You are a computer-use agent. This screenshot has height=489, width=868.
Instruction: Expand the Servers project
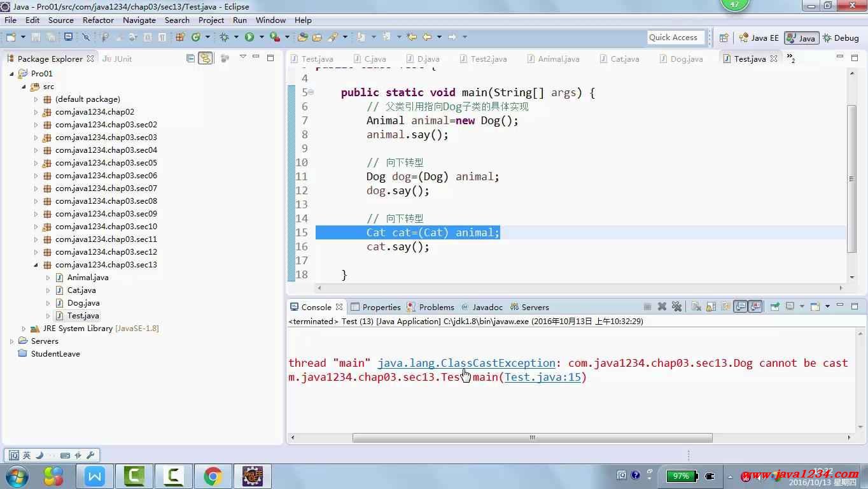click(x=11, y=341)
